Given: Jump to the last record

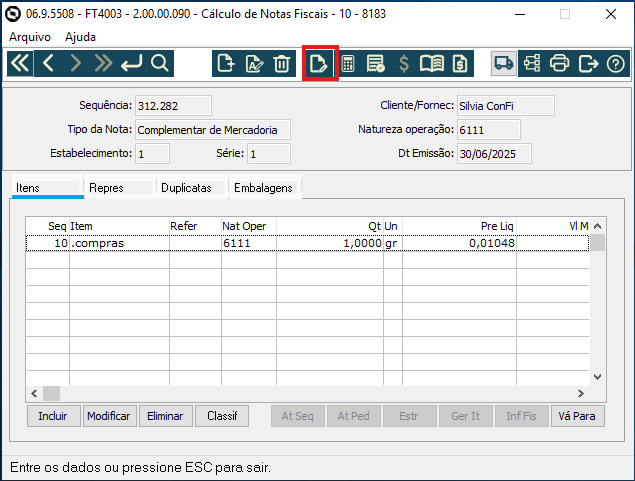Looking at the screenshot, I should pyautogui.click(x=103, y=64).
